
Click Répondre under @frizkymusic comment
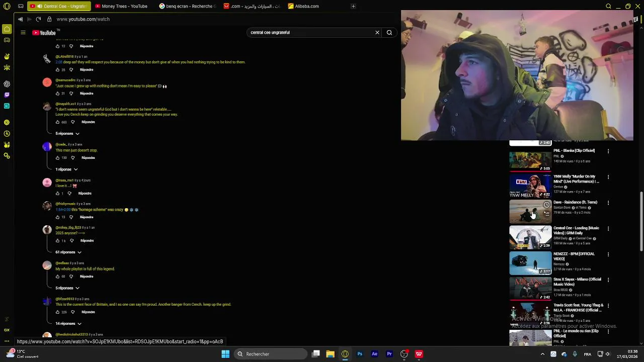click(x=87, y=217)
